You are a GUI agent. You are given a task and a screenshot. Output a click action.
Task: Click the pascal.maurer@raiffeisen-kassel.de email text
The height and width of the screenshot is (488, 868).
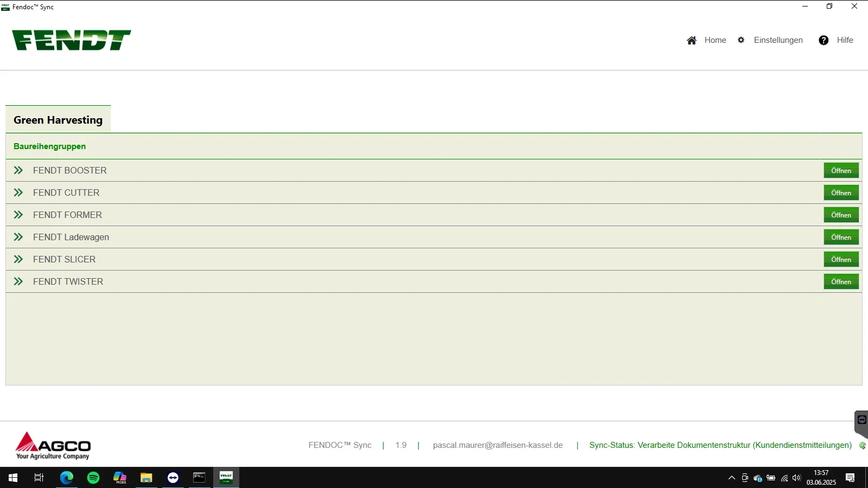497,445
